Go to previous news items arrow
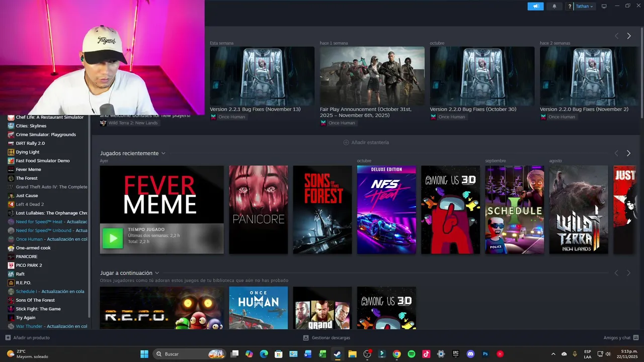This screenshot has width=644, height=362. pyautogui.click(x=616, y=36)
